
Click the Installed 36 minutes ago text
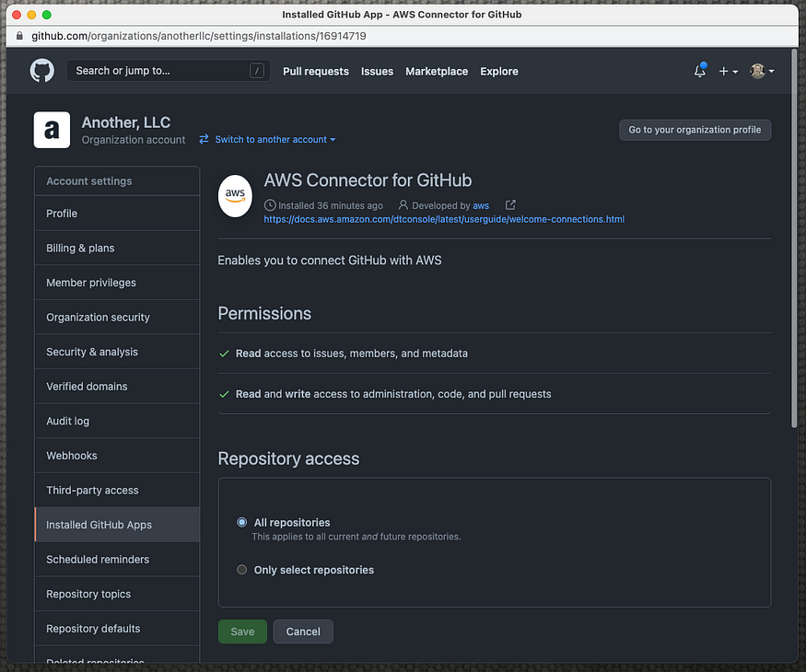click(x=331, y=205)
